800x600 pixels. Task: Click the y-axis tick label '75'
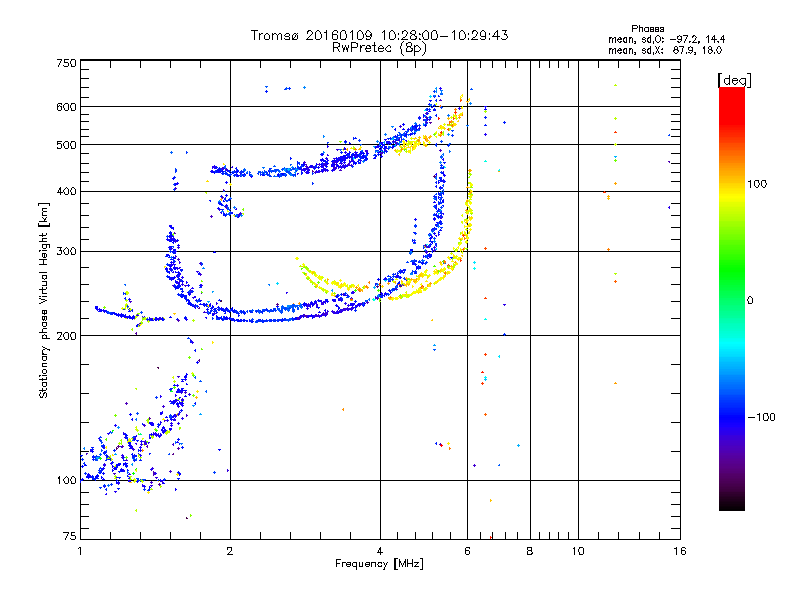70,536
